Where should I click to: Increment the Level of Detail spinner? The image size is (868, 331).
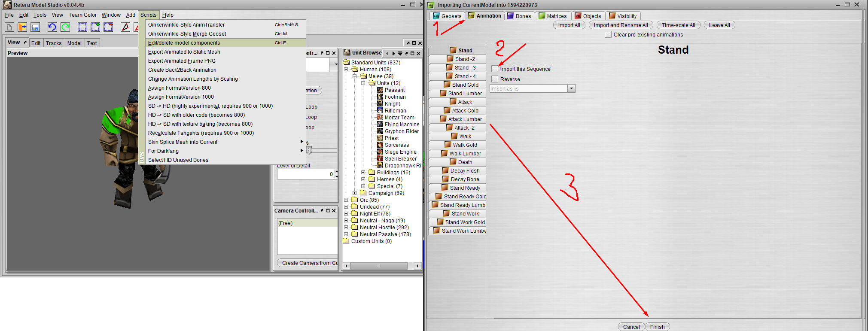pos(336,172)
